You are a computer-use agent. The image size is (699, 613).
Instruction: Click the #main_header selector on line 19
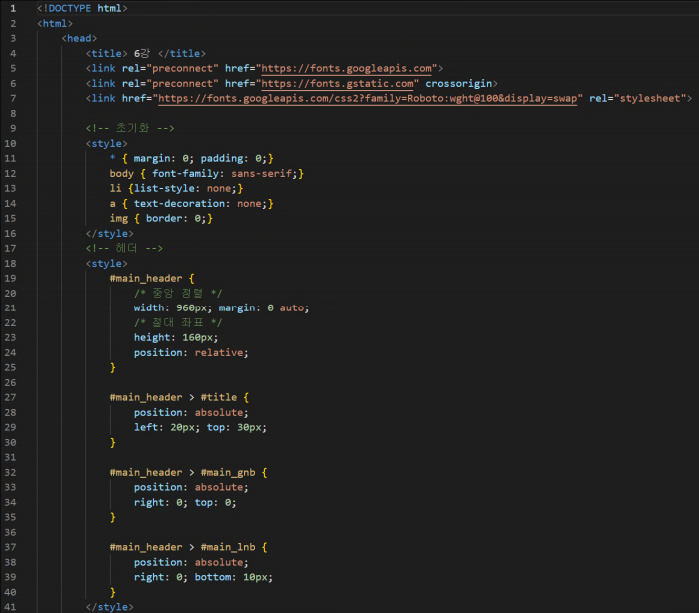click(146, 279)
